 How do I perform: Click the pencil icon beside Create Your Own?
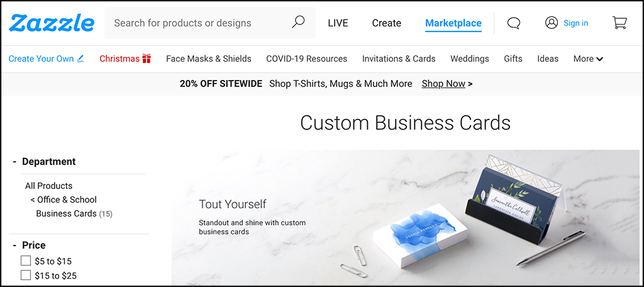(x=80, y=59)
